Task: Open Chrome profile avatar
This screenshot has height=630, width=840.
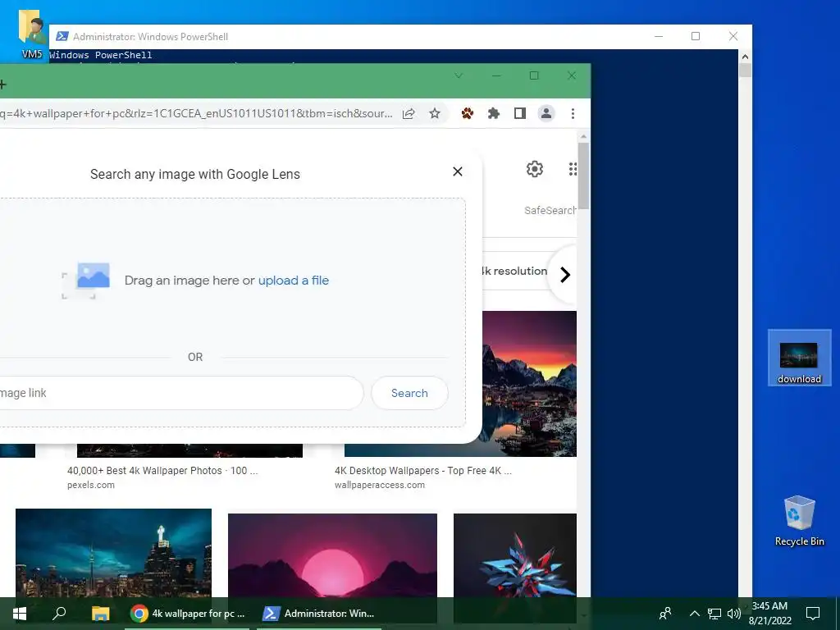Action: 546,113
